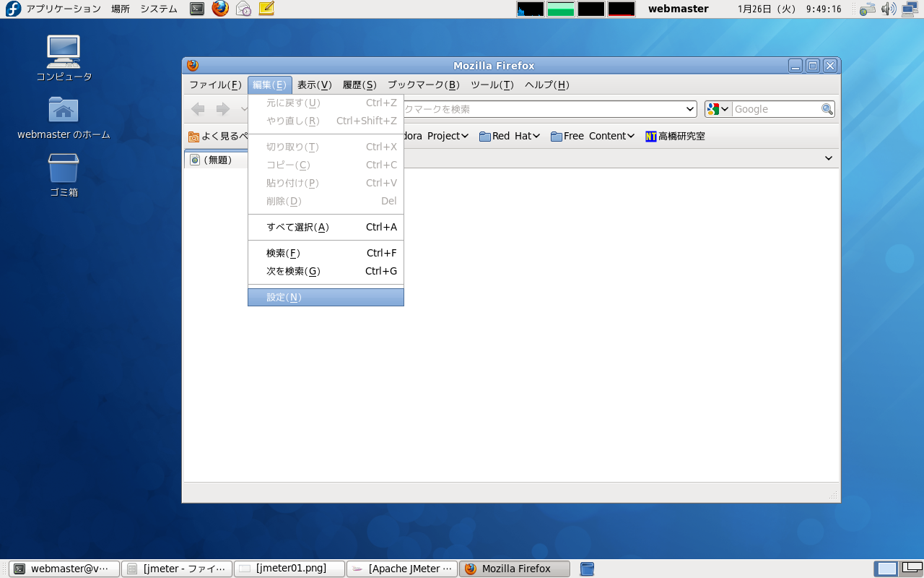Click the search magnifier icon
Viewport: 924px width, 578px height.
827,109
